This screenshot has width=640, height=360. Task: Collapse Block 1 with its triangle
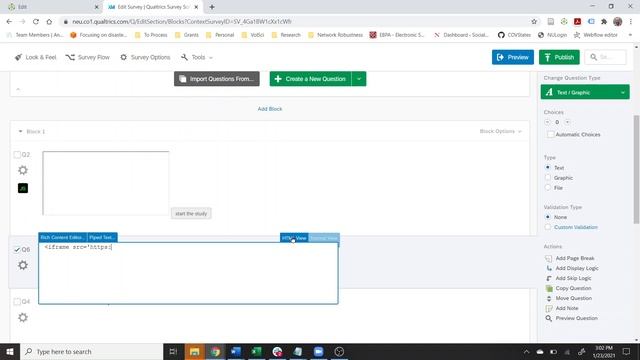point(20,131)
